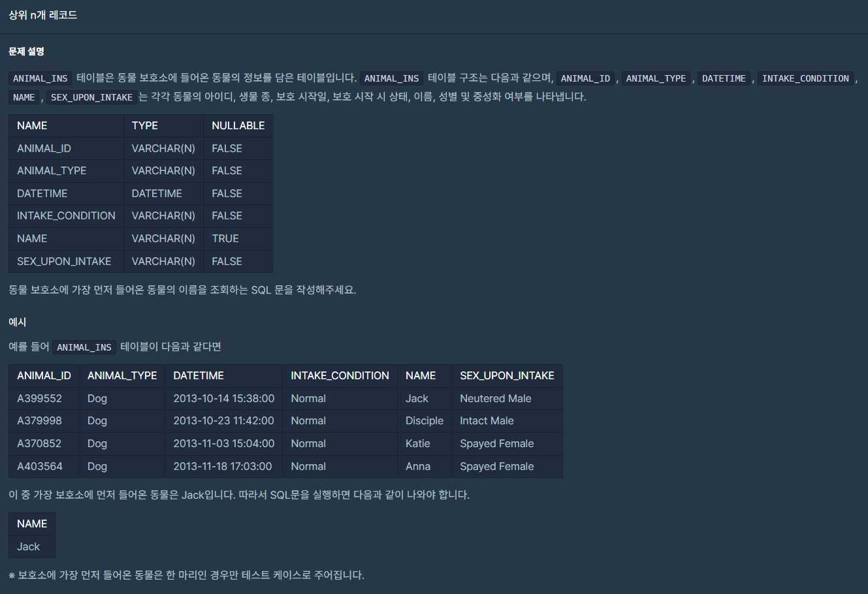Click the NULLABLE column header in schema table
Image resolution: width=868 pixels, height=594 pixels.
tap(238, 125)
